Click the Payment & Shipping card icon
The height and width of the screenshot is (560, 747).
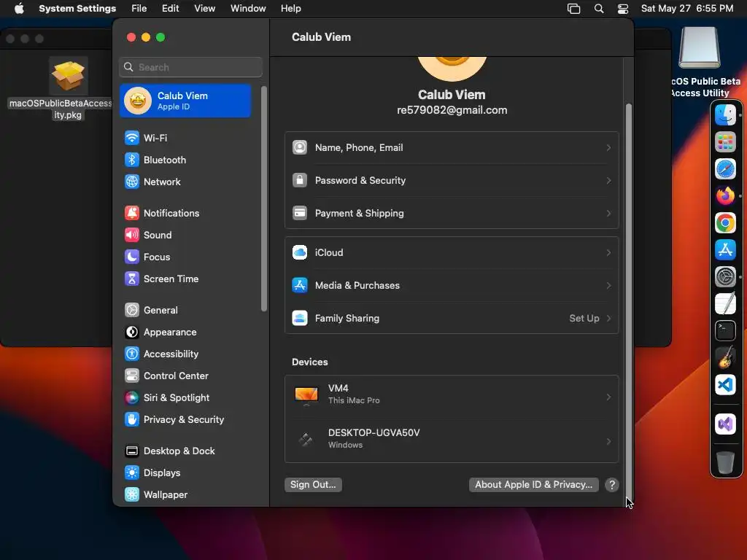(x=300, y=214)
